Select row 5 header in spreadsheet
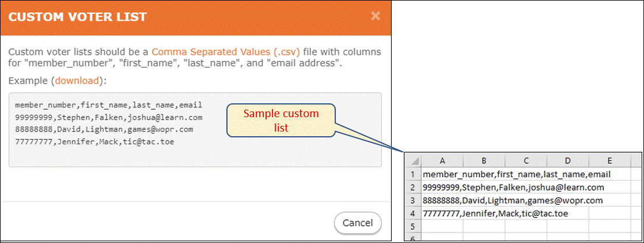This screenshot has width=644, height=243. (413, 226)
